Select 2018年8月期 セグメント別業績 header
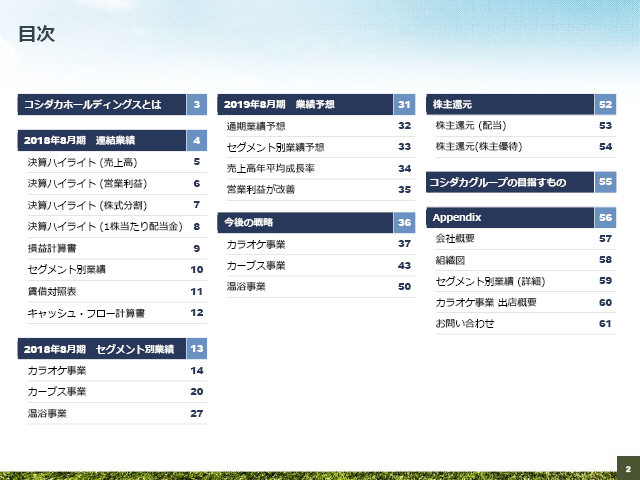This screenshot has height=480, width=640. (x=112, y=349)
